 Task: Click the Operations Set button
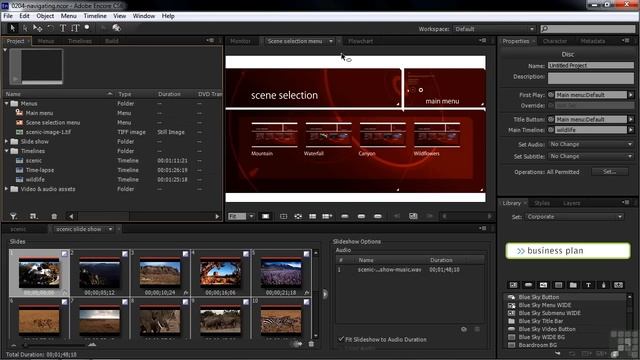[609, 172]
